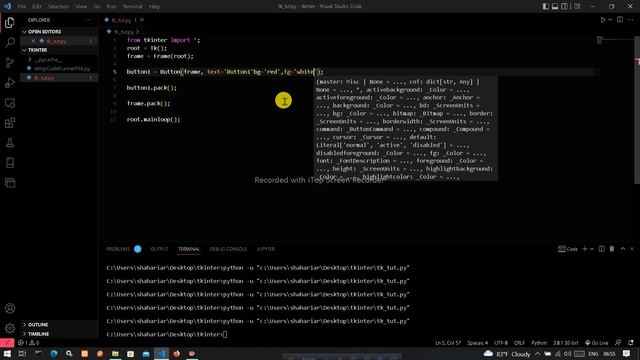Open the Selection menu
This screenshot has height=360, width=640.
click(58, 7)
